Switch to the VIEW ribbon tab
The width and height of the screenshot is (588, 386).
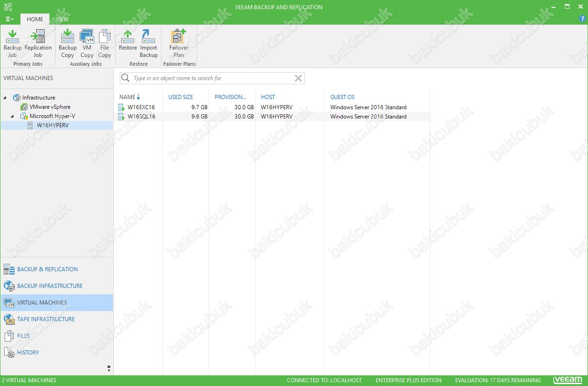[62, 19]
